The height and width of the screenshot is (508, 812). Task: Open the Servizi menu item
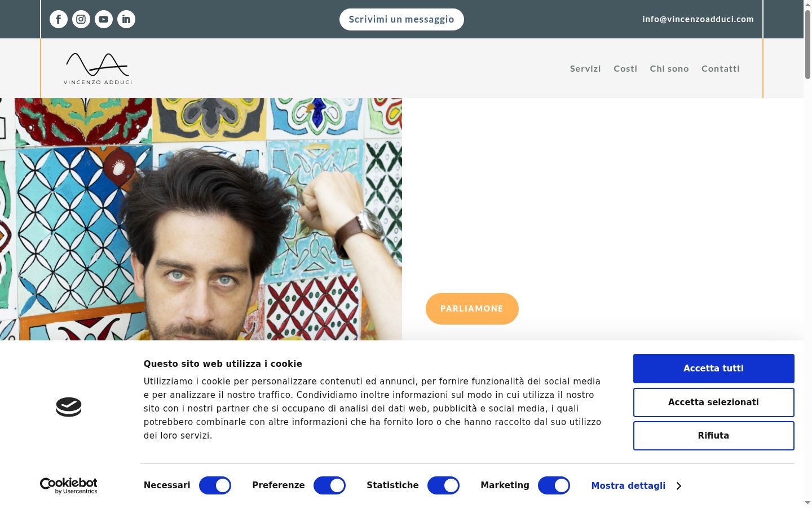(585, 68)
